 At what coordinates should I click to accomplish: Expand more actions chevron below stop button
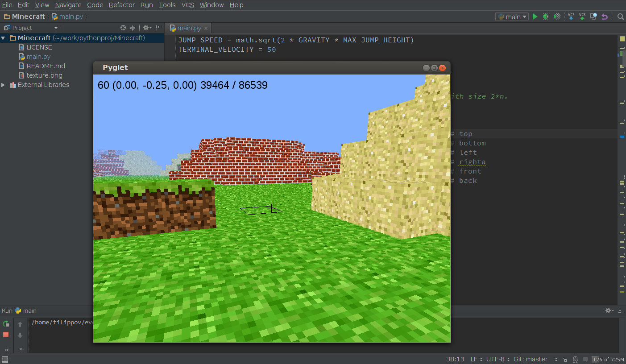[x=6, y=349]
